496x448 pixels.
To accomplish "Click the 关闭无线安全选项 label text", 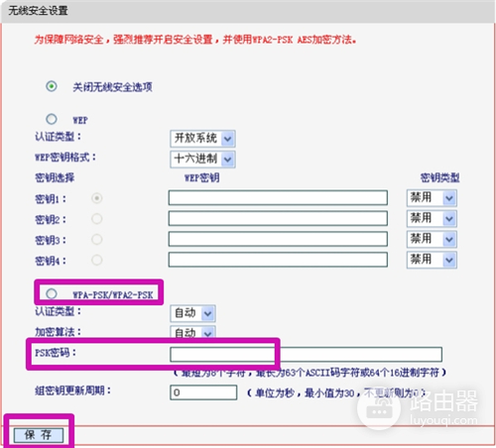I will coord(112,87).
